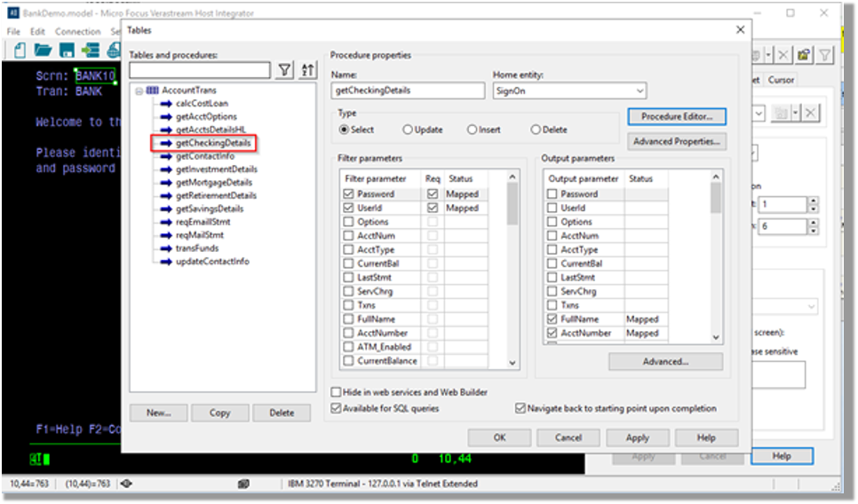Click the Advanced output parameters button
The image size is (858, 504).
pos(665,361)
